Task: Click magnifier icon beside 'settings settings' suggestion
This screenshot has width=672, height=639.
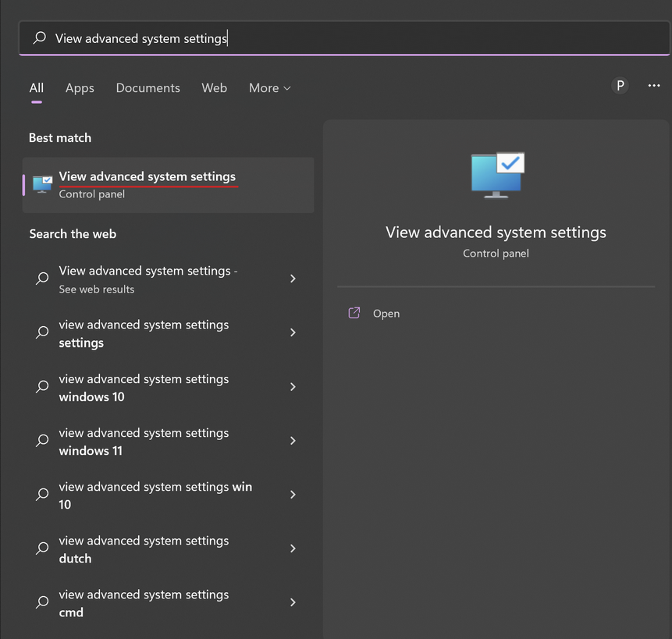Action: (x=42, y=332)
